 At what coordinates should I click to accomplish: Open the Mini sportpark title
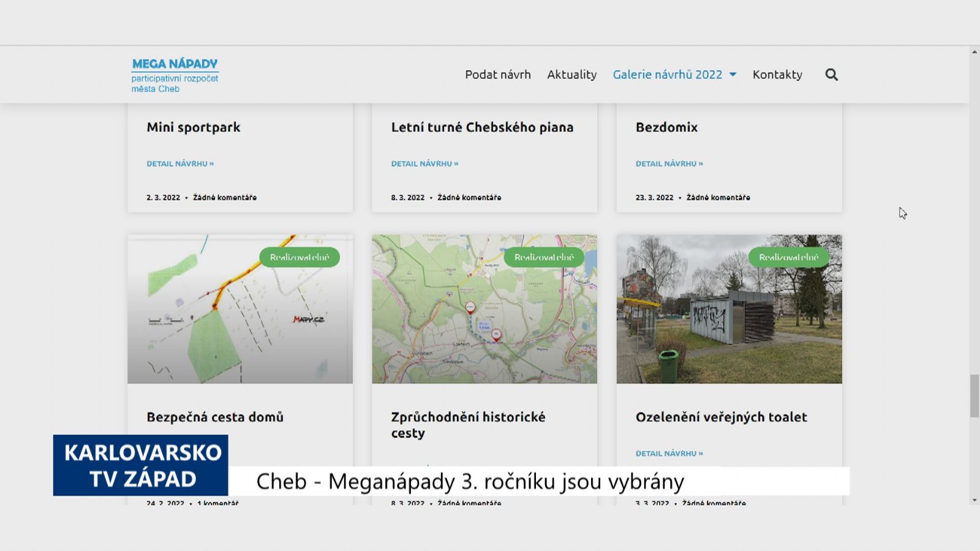(x=194, y=127)
